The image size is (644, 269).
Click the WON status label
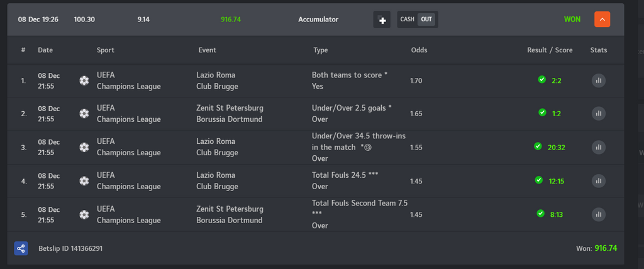click(572, 19)
